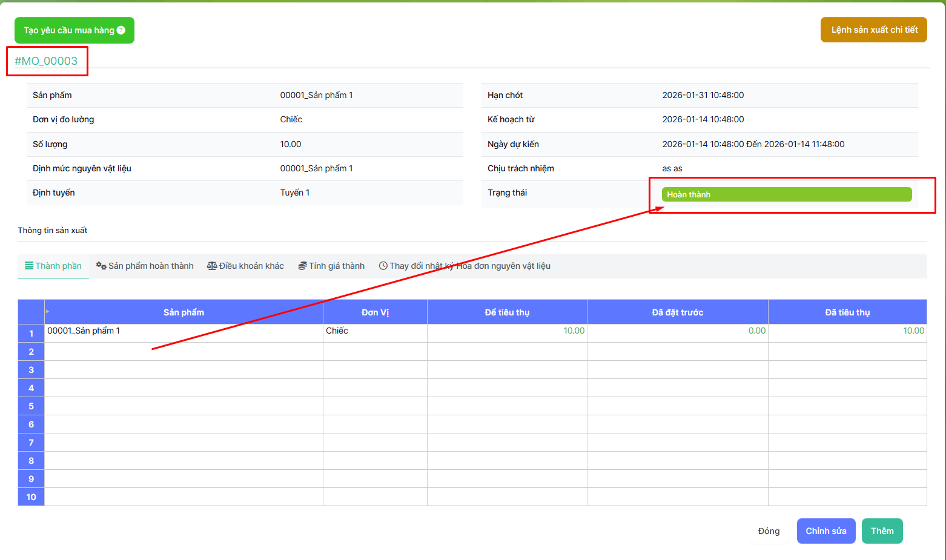Click the balance scale icon of Điều khoản khác

212,266
